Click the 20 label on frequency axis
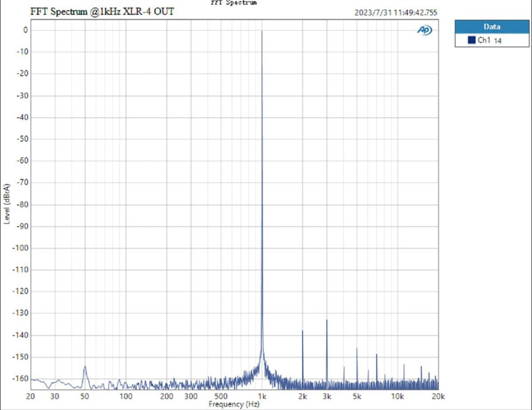Image resolution: width=532 pixels, height=410 pixels. tap(31, 396)
